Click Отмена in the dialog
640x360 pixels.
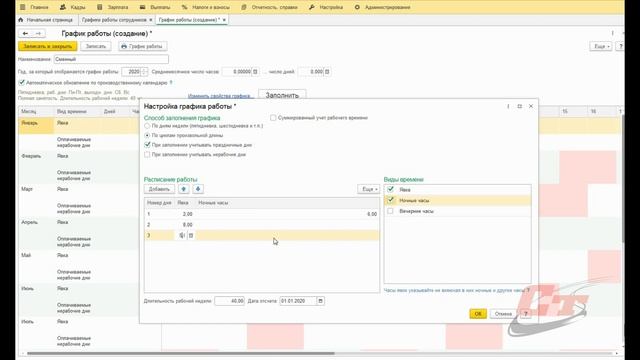point(503,313)
